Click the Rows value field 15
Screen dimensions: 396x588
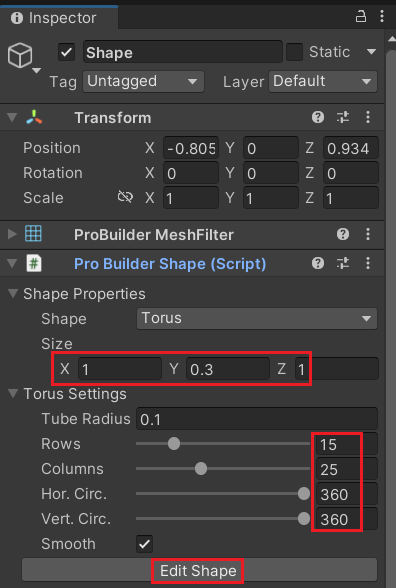click(x=347, y=444)
